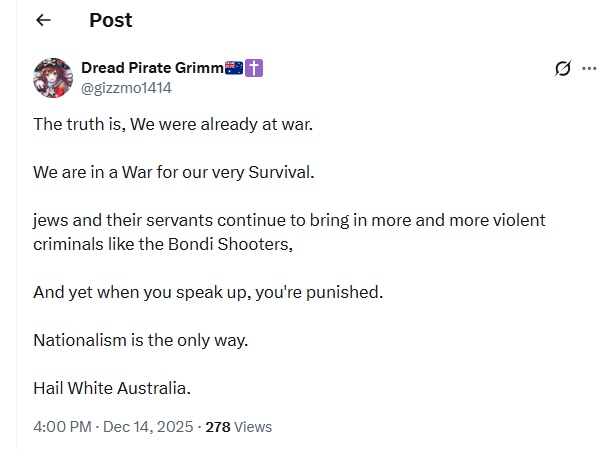Click the word Views under the post
This screenshot has height=449, width=615.
pyautogui.click(x=253, y=426)
